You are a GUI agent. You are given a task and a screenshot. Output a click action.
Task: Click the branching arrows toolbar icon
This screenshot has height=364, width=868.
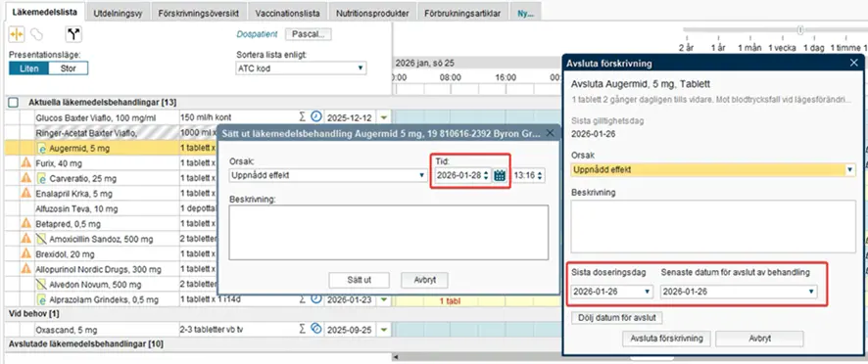point(73,34)
